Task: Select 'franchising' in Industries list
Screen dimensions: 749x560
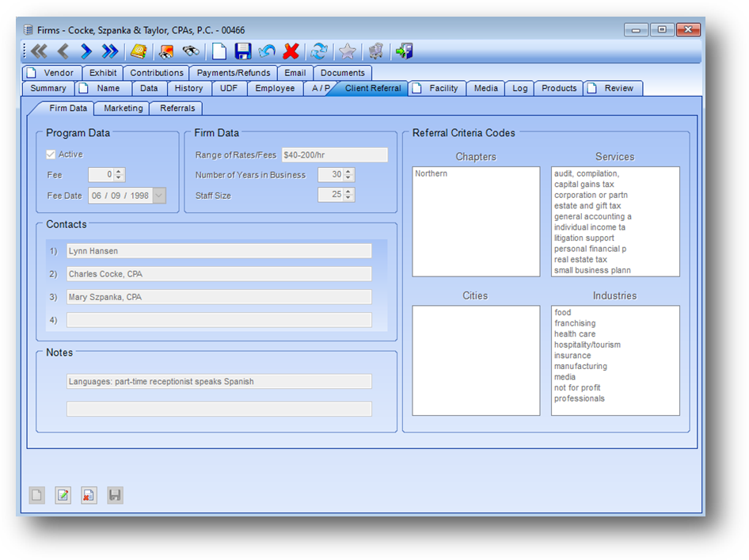Action: (x=575, y=323)
